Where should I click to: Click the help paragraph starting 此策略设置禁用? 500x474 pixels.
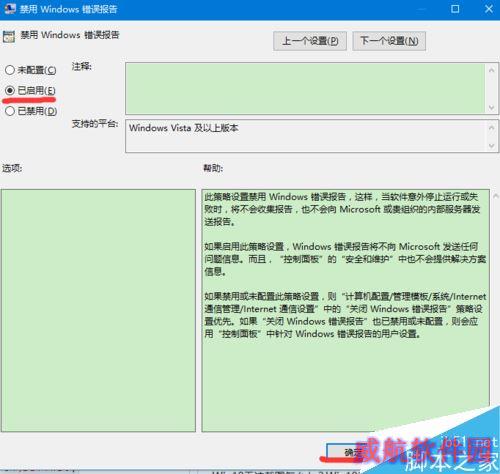[x=342, y=209]
